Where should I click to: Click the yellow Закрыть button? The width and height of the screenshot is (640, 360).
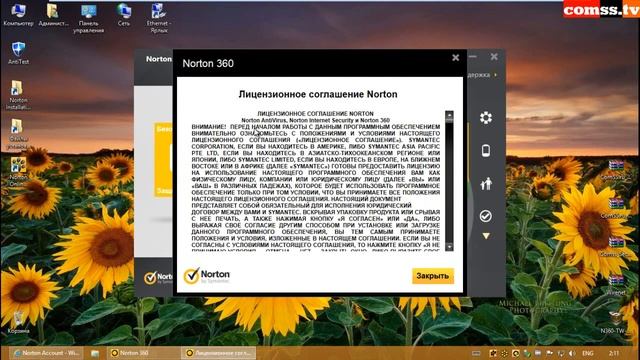pos(433,276)
